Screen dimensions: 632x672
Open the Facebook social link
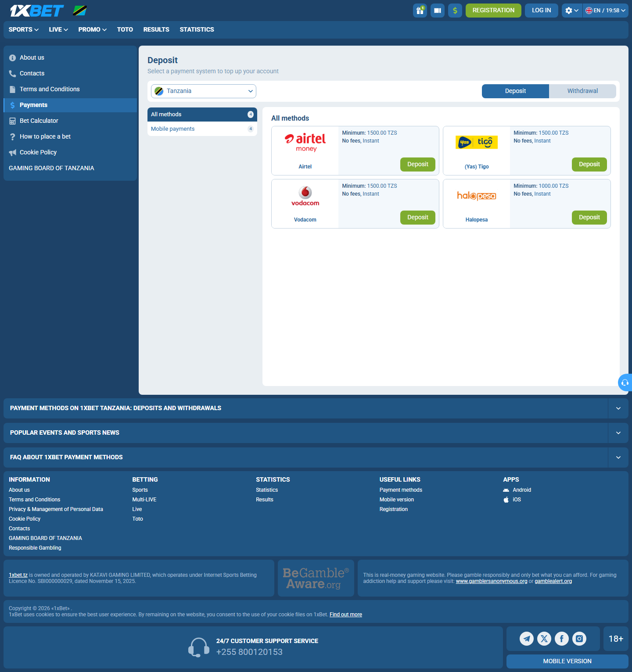pyautogui.click(x=562, y=639)
